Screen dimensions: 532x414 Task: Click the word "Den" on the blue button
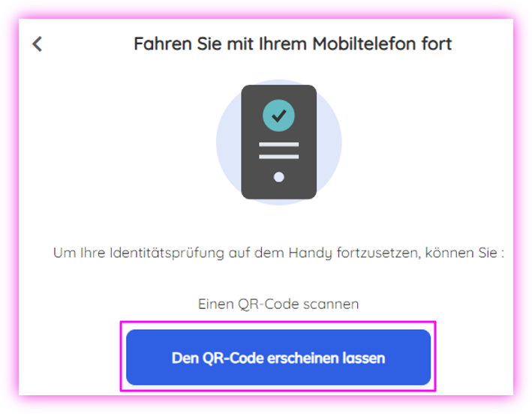(185, 358)
